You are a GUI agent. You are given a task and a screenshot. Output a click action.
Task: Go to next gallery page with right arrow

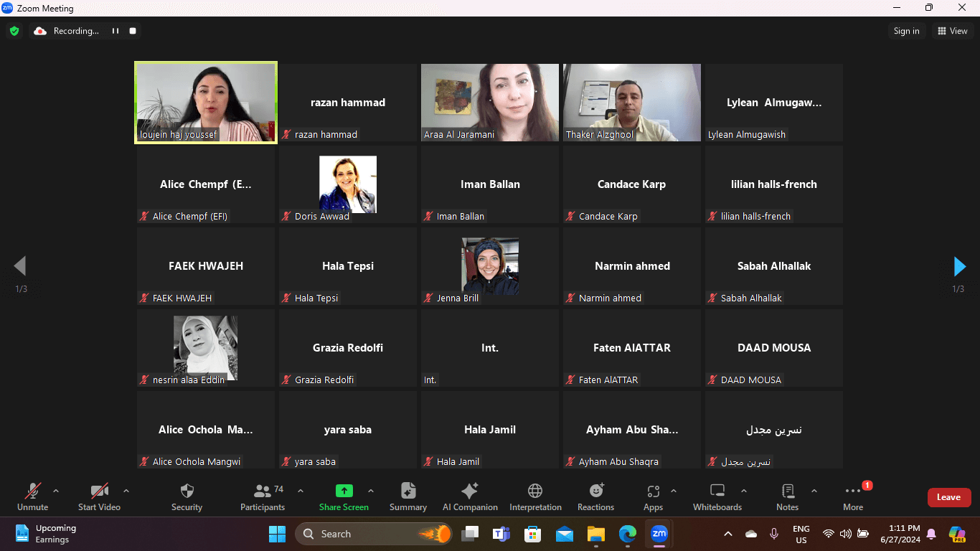[x=959, y=266]
